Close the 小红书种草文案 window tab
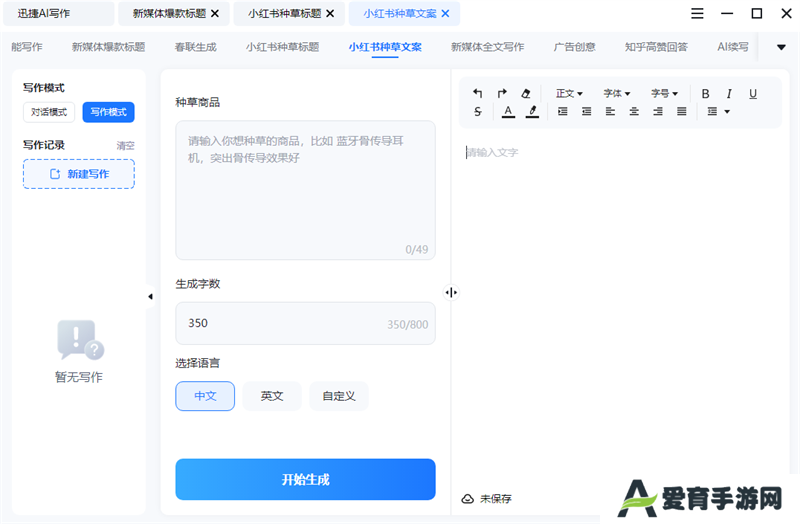 pos(445,14)
